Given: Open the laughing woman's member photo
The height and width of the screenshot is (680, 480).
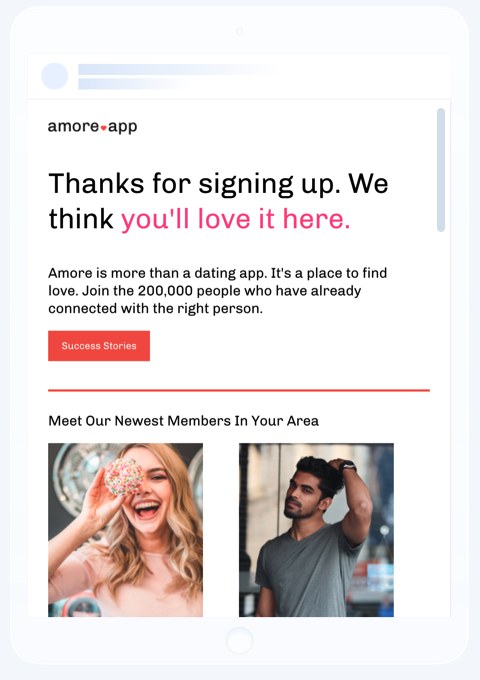Looking at the screenshot, I should click(125, 530).
